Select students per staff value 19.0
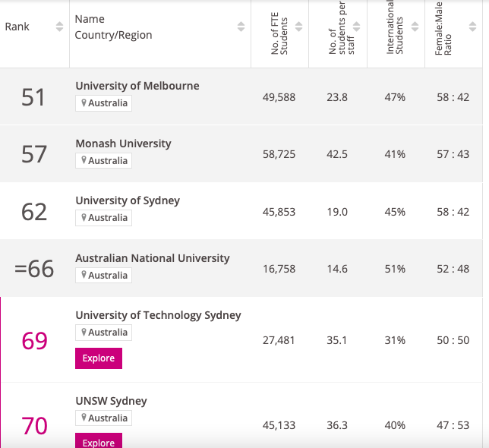 [337, 212]
